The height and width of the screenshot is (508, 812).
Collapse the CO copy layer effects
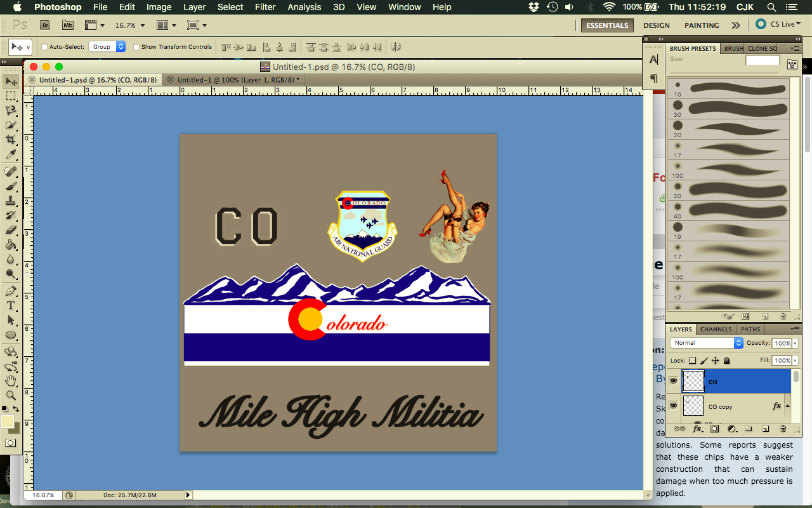[787, 406]
